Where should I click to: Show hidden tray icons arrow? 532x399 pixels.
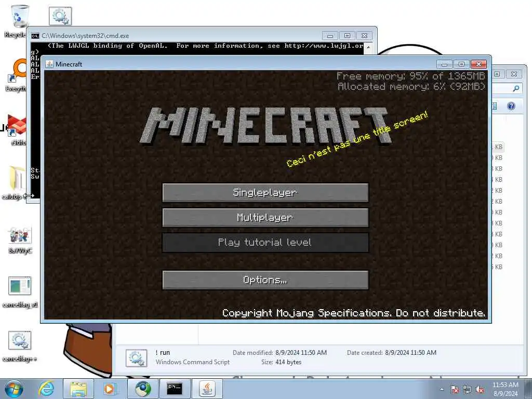pos(442,390)
